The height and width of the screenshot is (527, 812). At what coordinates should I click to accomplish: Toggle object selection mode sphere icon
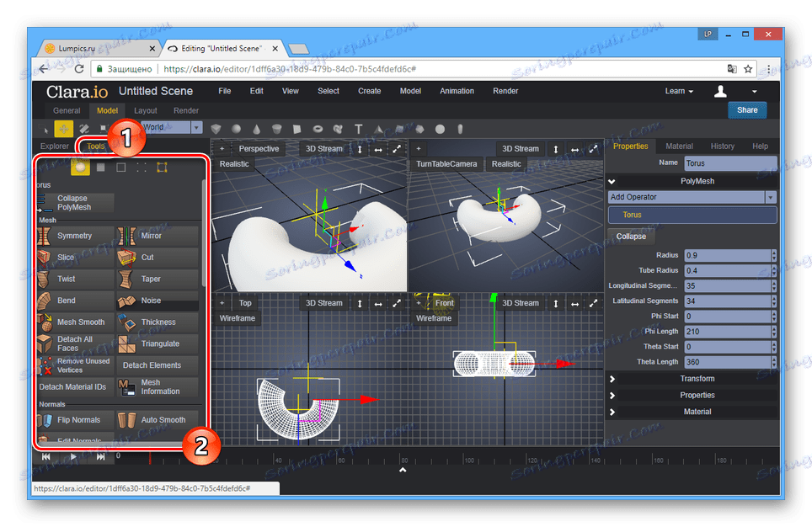coord(80,168)
